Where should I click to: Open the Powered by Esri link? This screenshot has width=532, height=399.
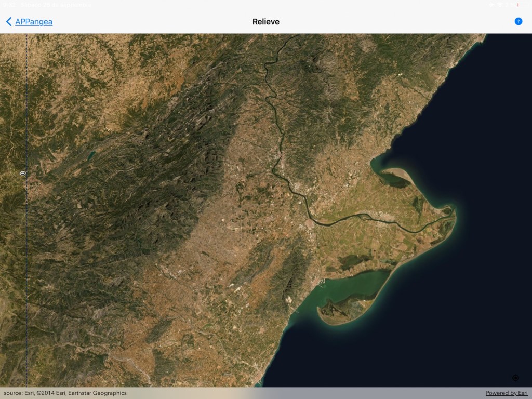[x=507, y=393]
